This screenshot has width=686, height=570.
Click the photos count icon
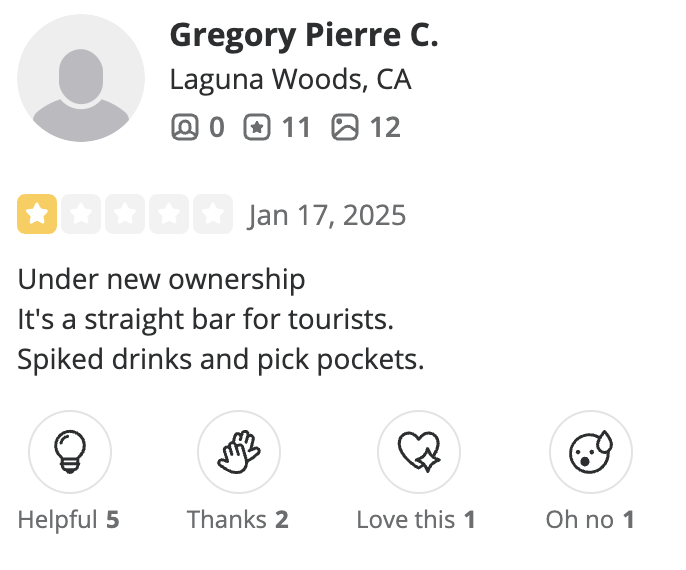click(344, 127)
